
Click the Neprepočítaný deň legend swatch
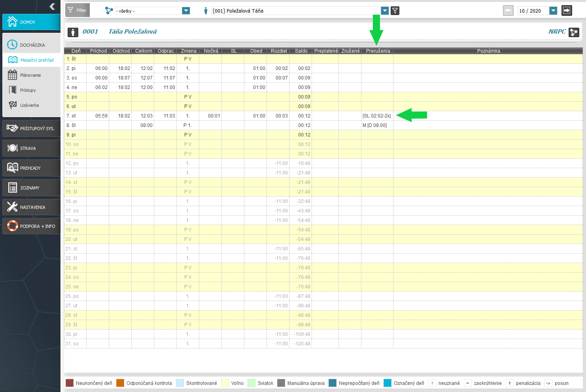pyautogui.click(x=333, y=383)
